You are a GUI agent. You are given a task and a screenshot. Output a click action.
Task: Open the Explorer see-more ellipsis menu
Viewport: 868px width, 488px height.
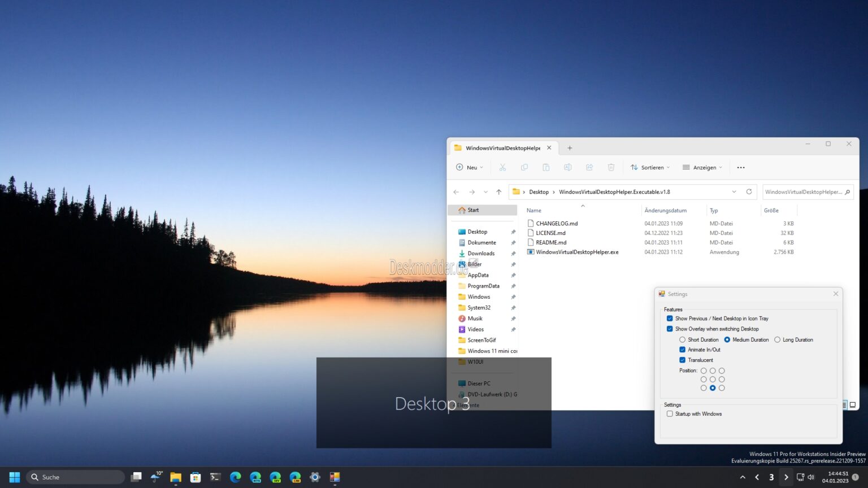click(740, 167)
